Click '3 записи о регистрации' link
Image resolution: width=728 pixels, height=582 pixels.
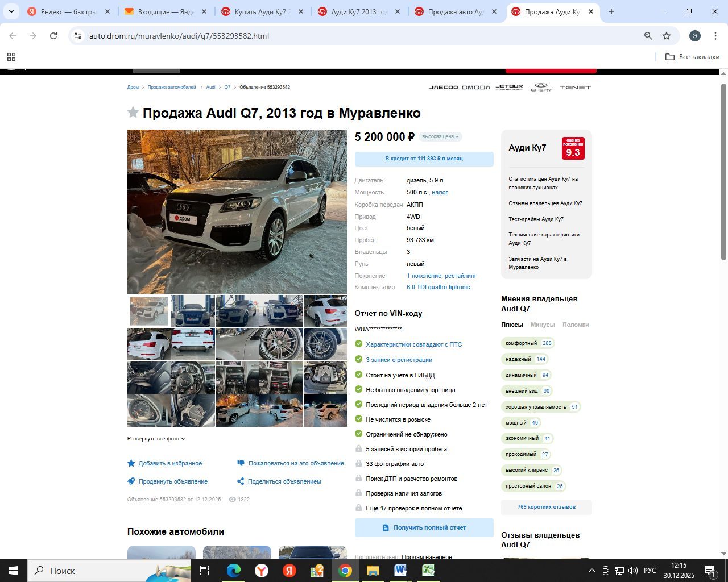click(x=399, y=360)
